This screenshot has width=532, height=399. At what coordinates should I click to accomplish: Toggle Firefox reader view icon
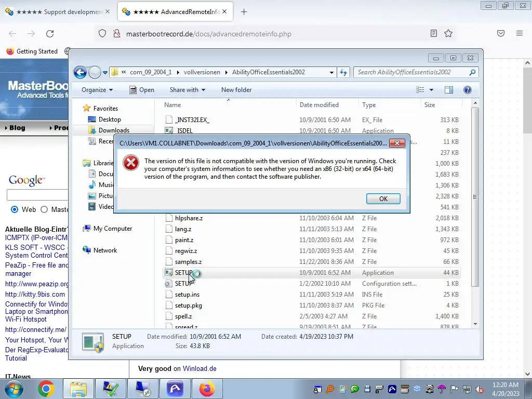point(434,33)
